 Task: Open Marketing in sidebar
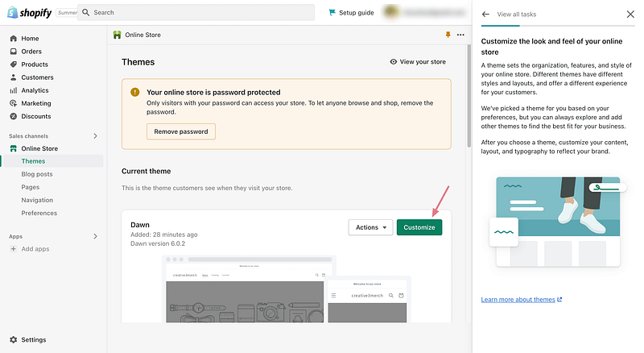click(x=36, y=103)
